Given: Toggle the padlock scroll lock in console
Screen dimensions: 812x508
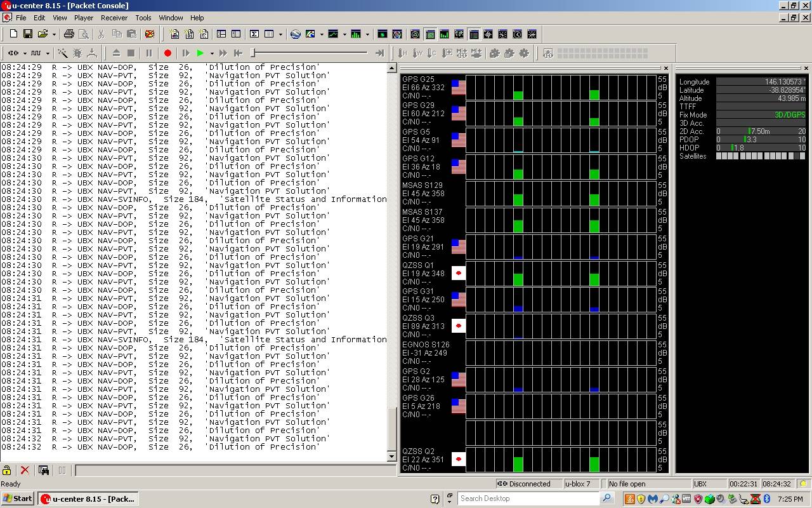Looking at the screenshot, I should pyautogui.click(x=7, y=471).
